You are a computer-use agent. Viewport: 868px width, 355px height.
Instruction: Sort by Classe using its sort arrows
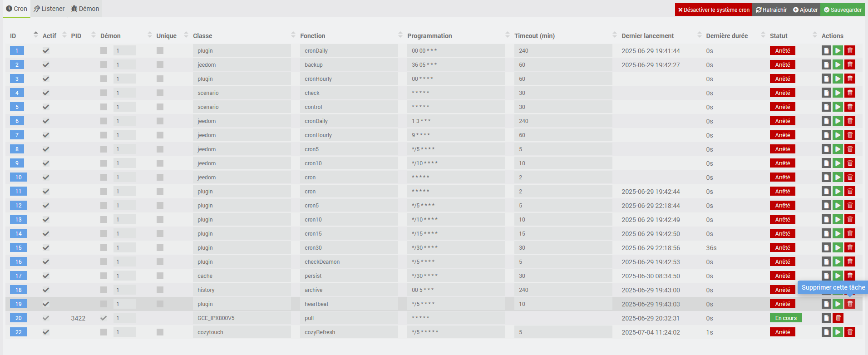[x=293, y=35]
